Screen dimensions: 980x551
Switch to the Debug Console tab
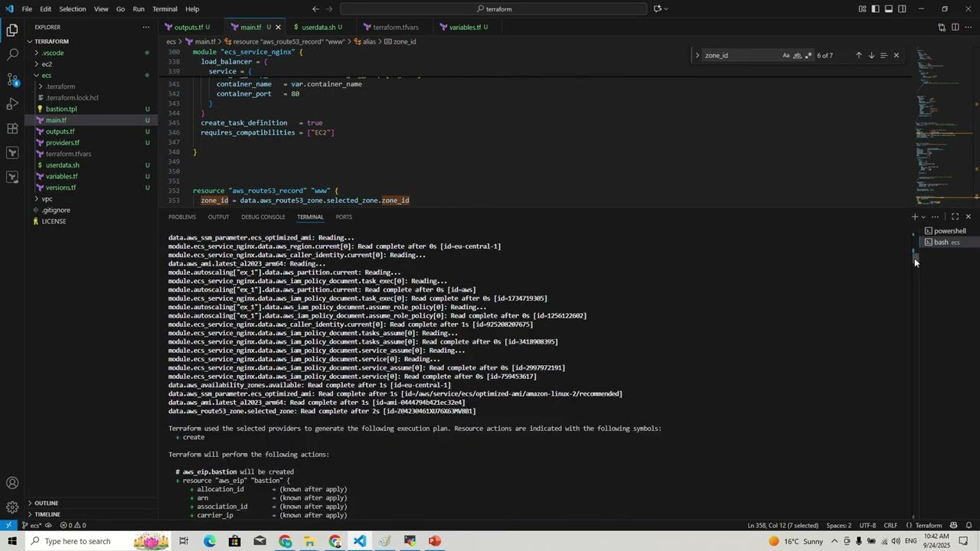pyautogui.click(x=263, y=217)
